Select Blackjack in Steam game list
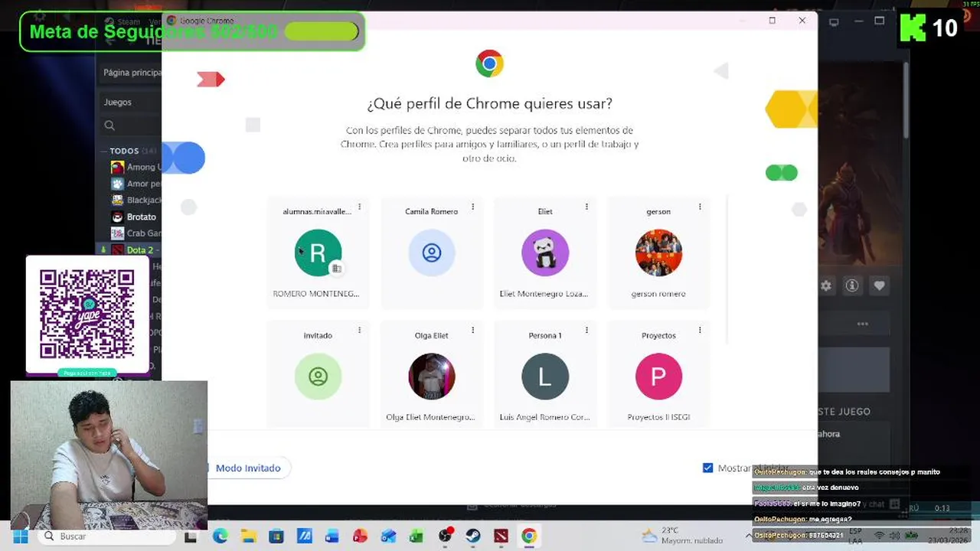980x551 pixels. point(136,200)
